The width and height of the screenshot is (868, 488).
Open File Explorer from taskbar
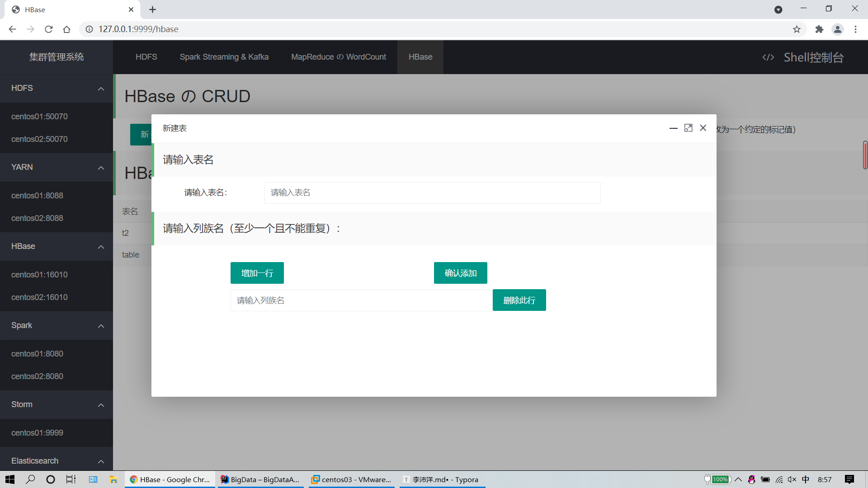(x=114, y=479)
